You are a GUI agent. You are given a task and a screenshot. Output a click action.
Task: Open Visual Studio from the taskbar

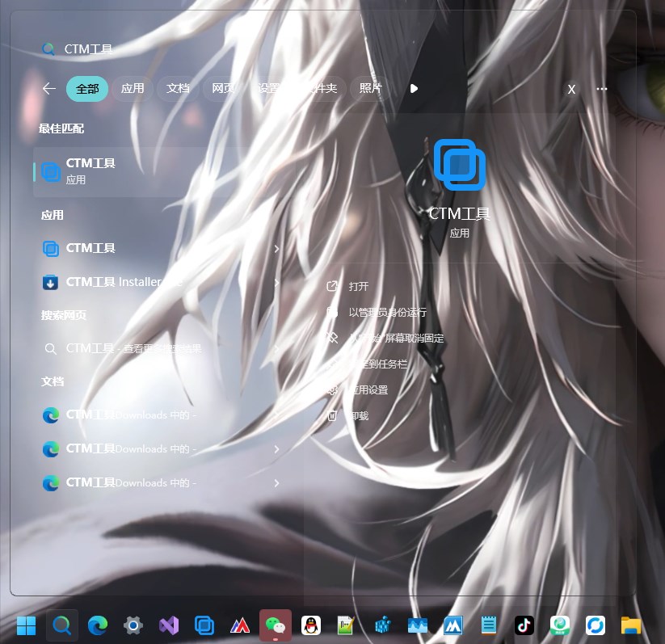(x=169, y=625)
